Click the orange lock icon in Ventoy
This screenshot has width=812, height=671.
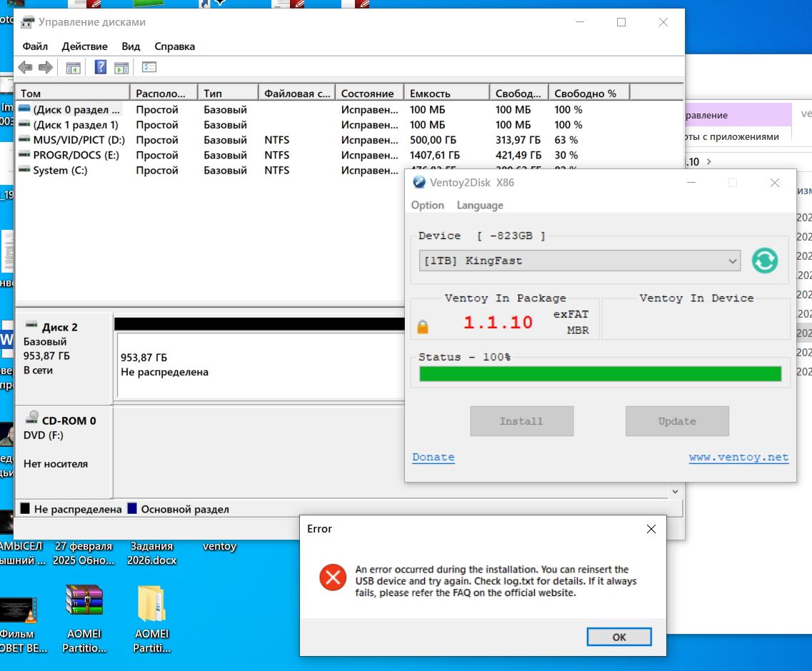coord(423,327)
